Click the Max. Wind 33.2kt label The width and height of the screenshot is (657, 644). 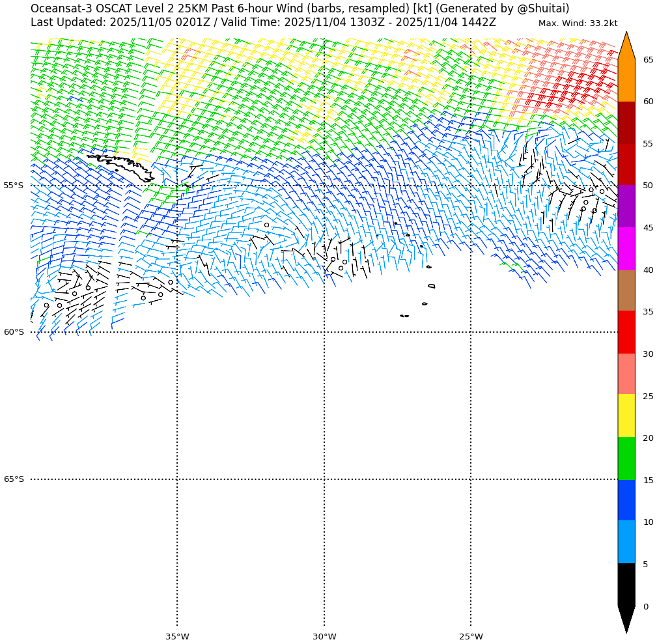pyautogui.click(x=578, y=23)
